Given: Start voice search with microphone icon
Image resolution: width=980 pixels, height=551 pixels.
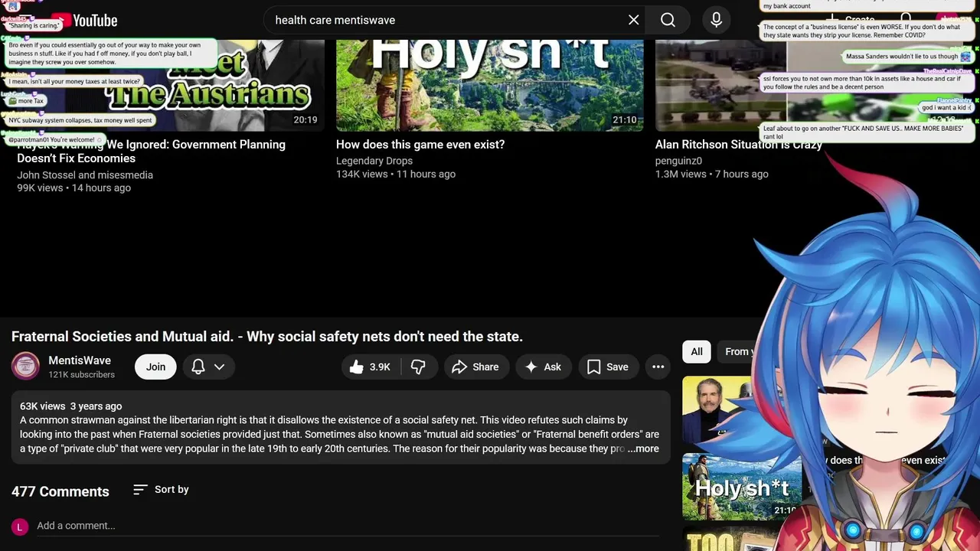Looking at the screenshot, I should [x=716, y=20].
